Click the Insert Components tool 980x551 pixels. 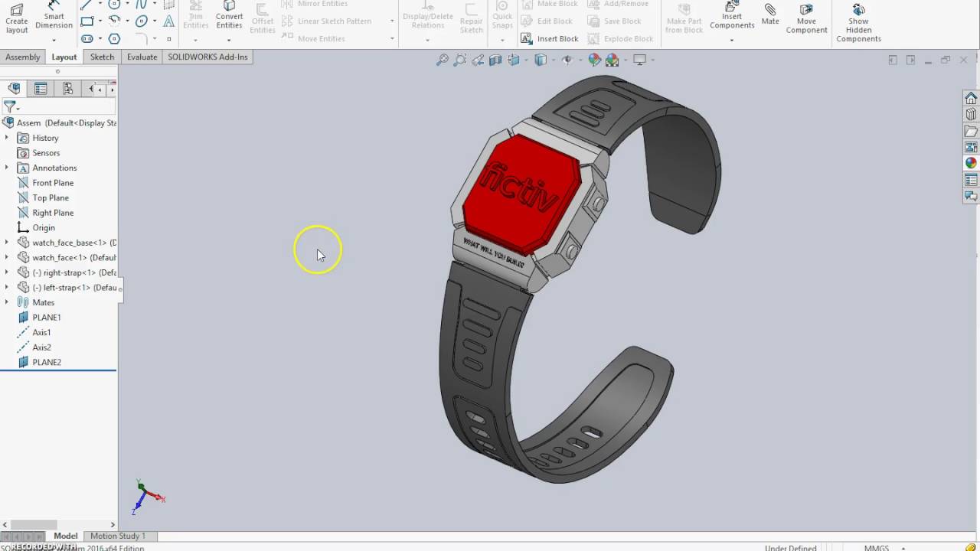pyautogui.click(x=732, y=17)
